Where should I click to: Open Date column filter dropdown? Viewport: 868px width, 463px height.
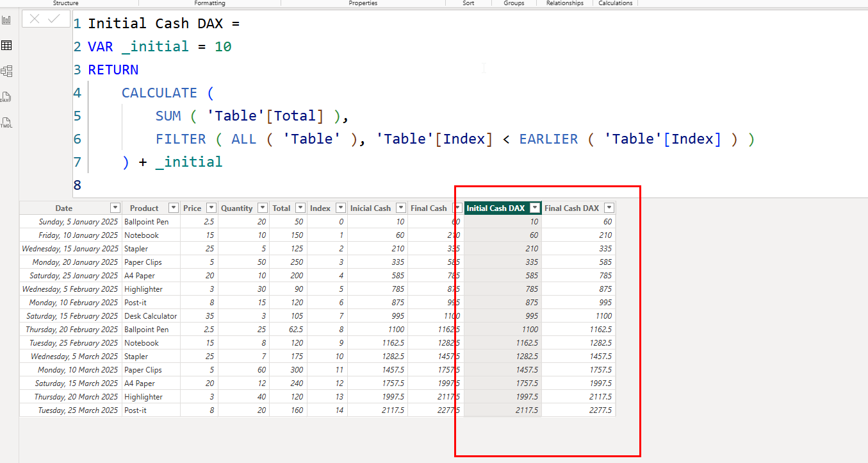click(x=115, y=208)
